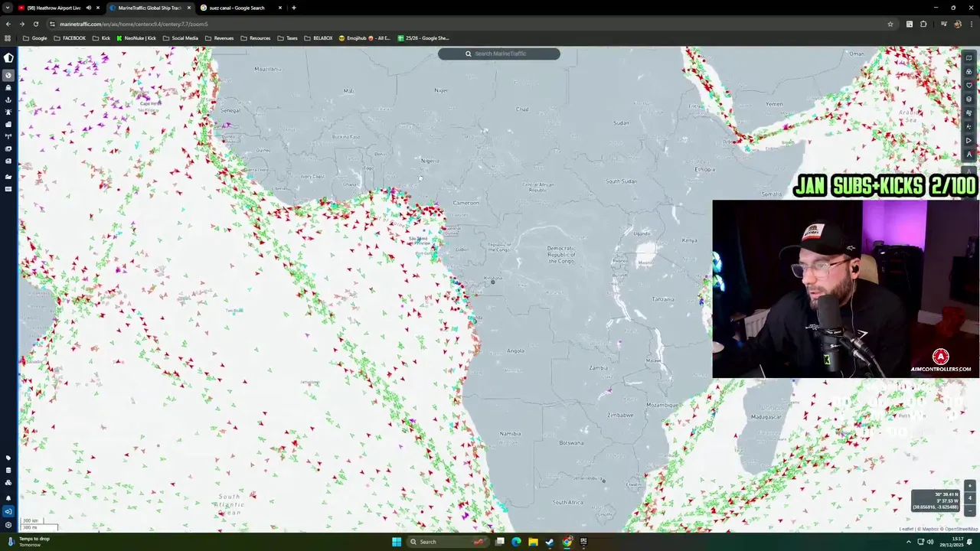Click the play icon in the right map toolbar
The width and height of the screenshot is (980, 551).
(969, 141)
